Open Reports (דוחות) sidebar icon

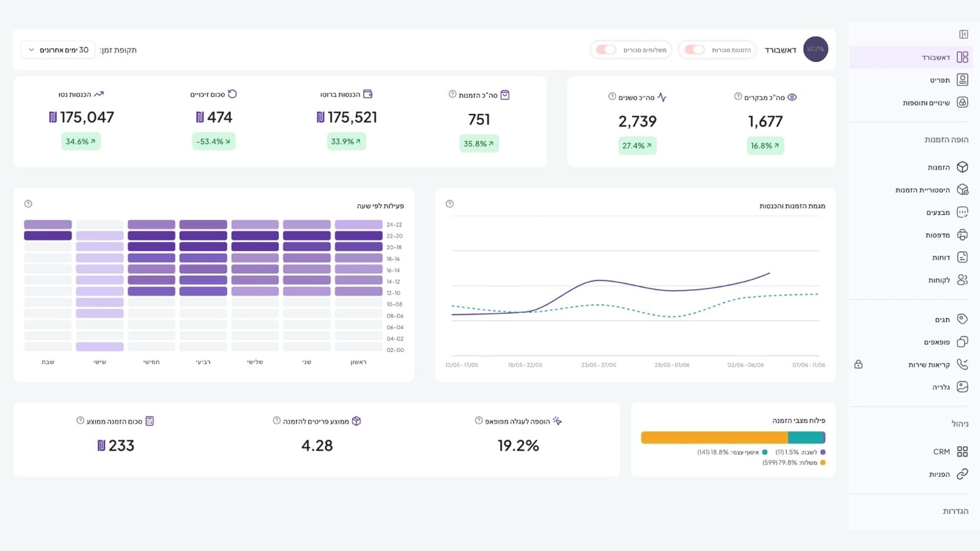(x=962, y=257)
